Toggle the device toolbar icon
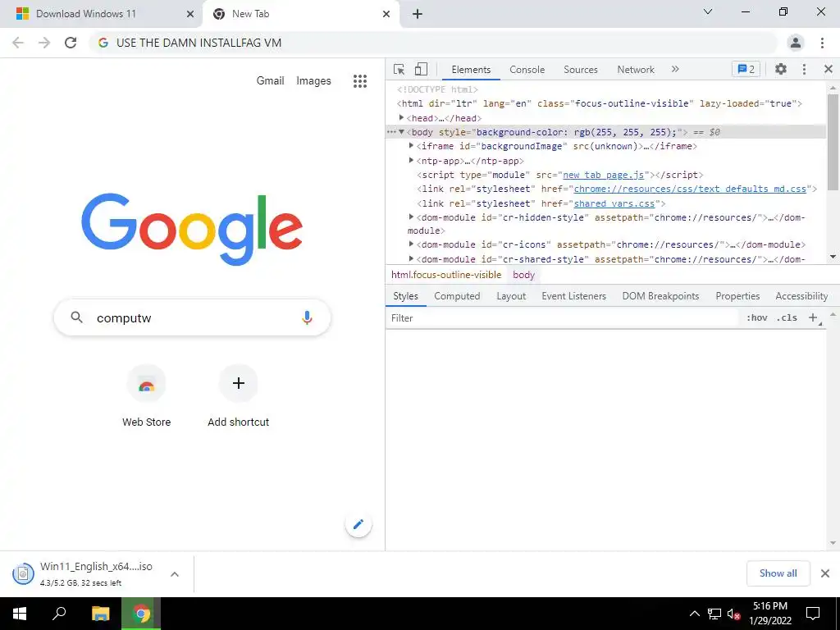This screenshot has height=630, width=840. click(421, 69)
